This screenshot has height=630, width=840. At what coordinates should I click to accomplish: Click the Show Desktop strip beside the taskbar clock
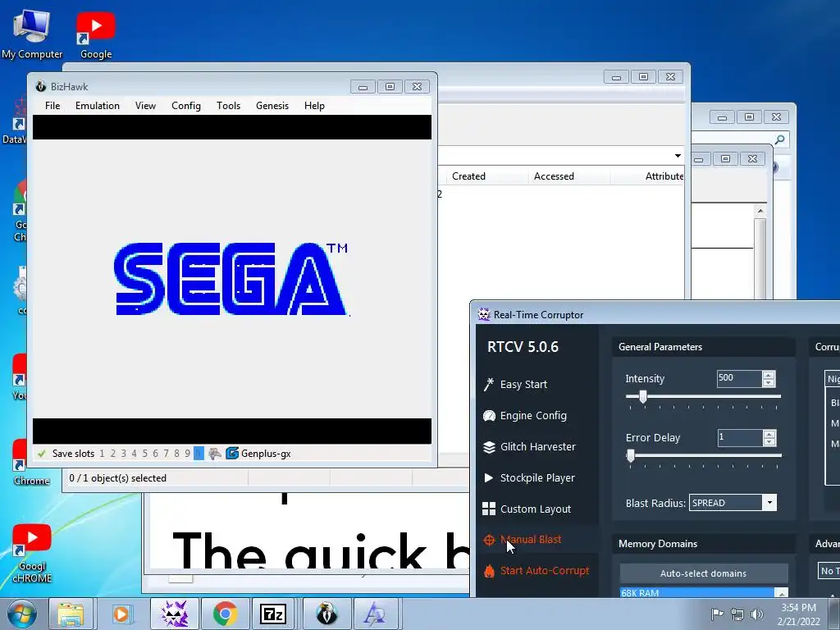click(x=834, y=614)
